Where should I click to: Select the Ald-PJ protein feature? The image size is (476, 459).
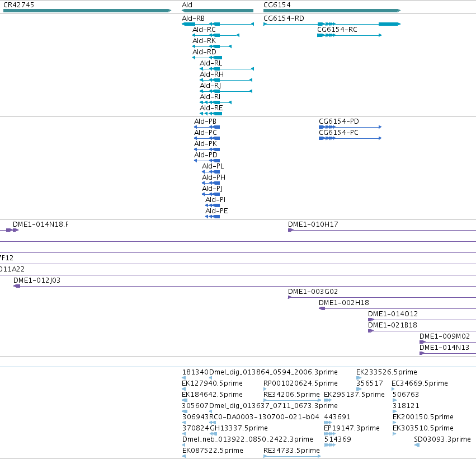click(211, 194)
